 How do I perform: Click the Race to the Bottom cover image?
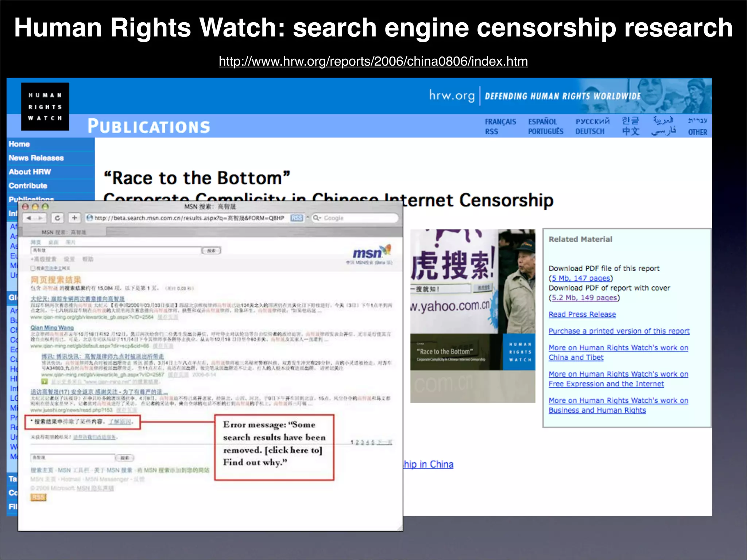point(473,316)
